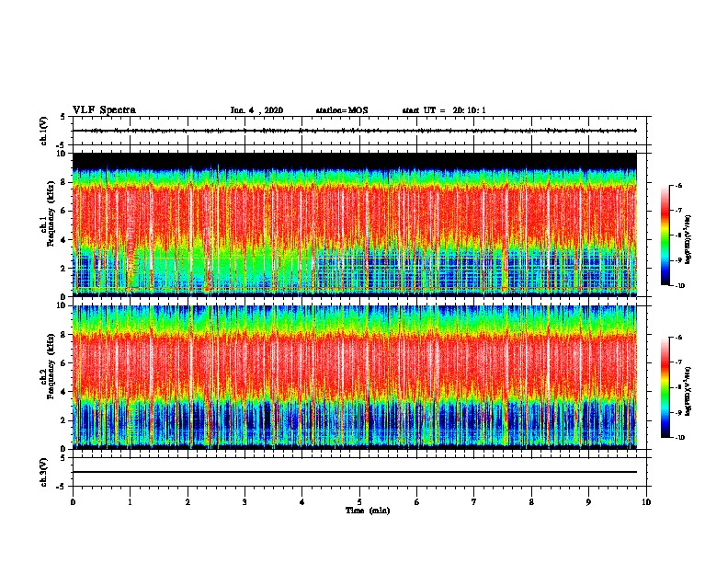Click the ch.2 spectrogram red band area

point(354,364)
